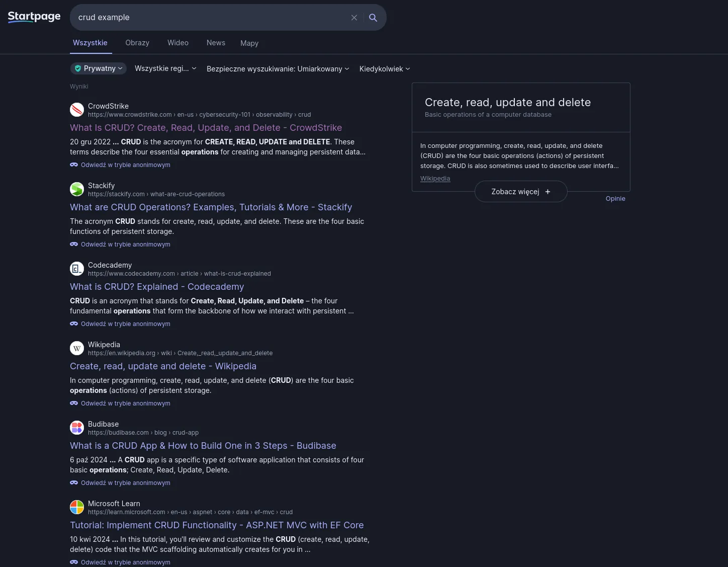This screenshot has height=567, width=728.
Task: Open the Prywatny privacy dropdown
Action: pos(99,68)
